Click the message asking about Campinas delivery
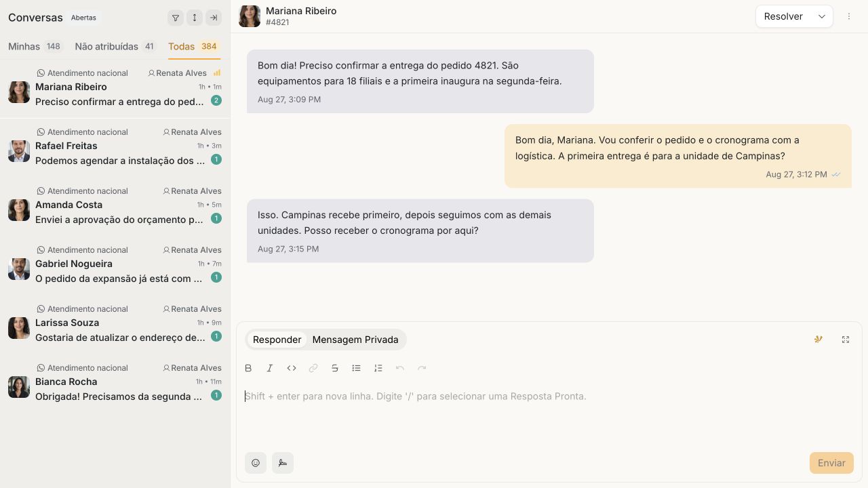The width and height of the screenshot is (868, 488). point(678,156)
